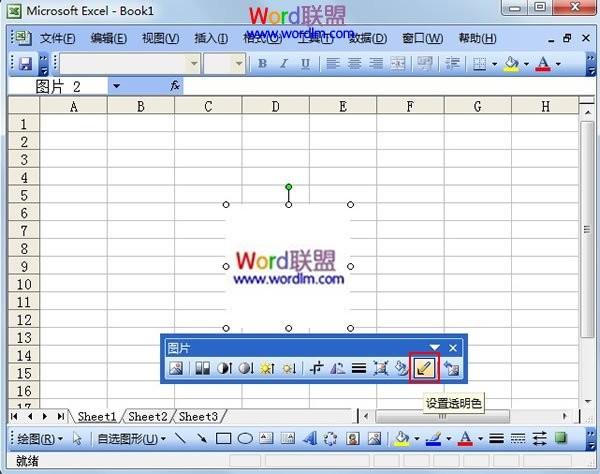Click the Insert Clip Art icon
This screenshot has width=600, height=474.
pyautogui.click(x=352, y=438)
